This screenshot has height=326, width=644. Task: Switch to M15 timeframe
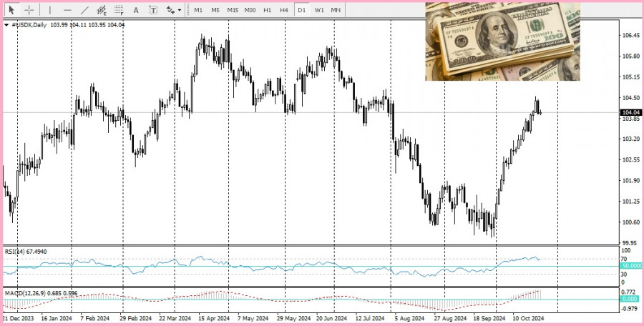233,10
